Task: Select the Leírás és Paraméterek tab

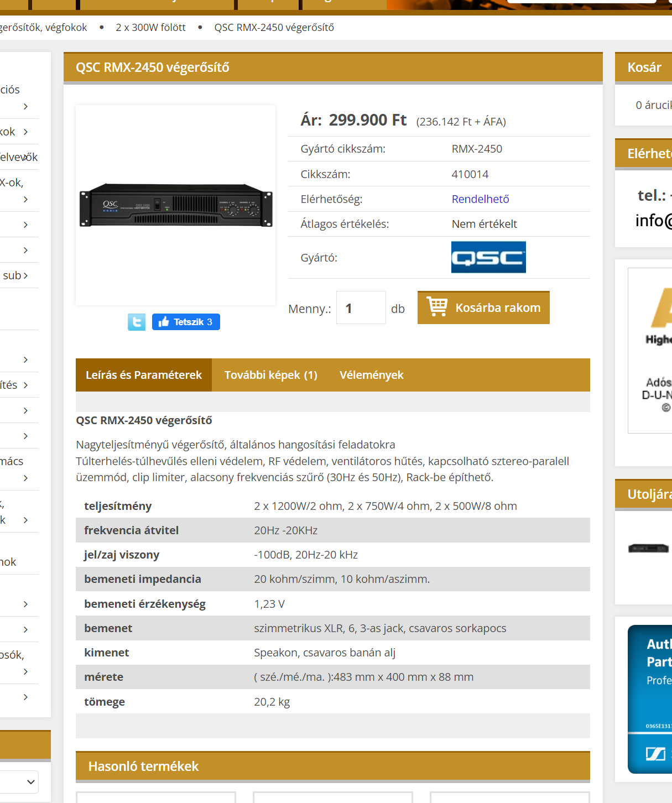Action: click(x=144, y=375)
